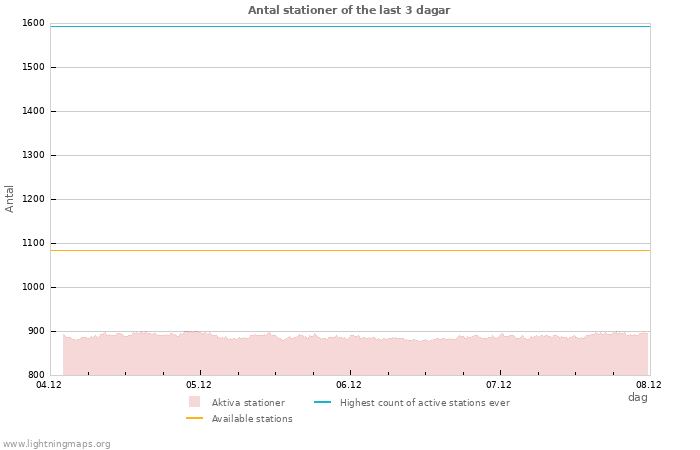Click the 800 y-axis value

coord(36,375)
